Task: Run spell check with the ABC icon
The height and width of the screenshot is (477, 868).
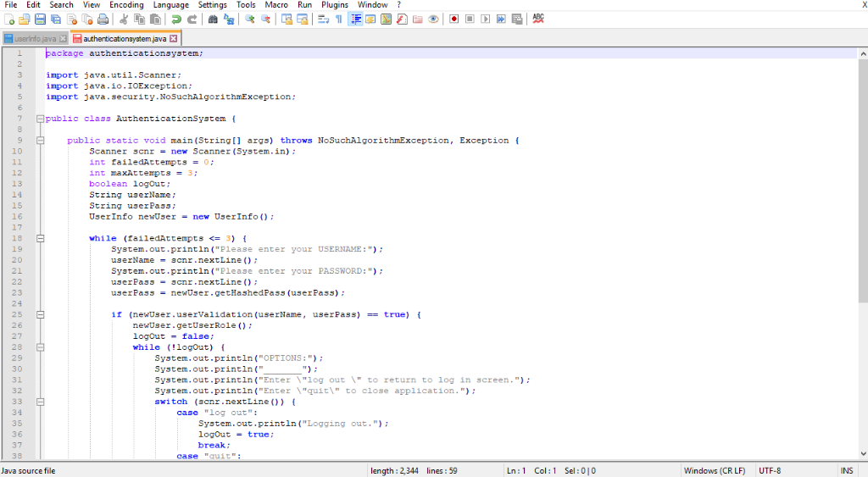Action: tap(538, 19)
